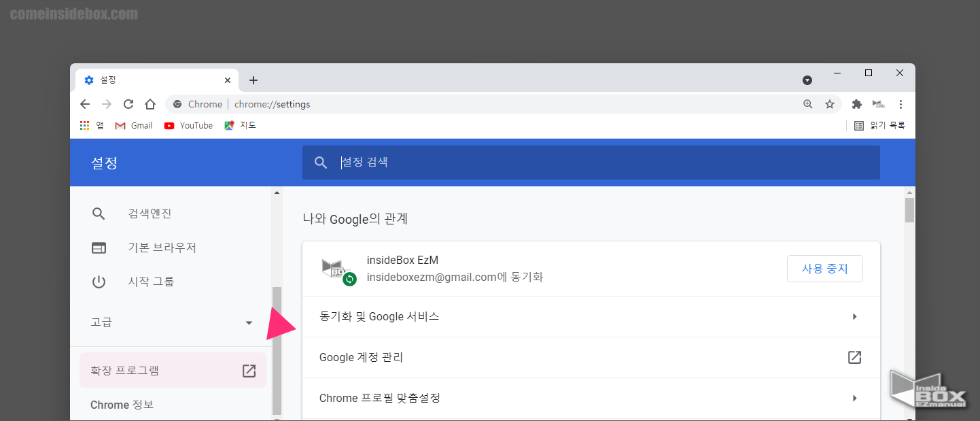Bookmark this page with the star

coord(830,104)
